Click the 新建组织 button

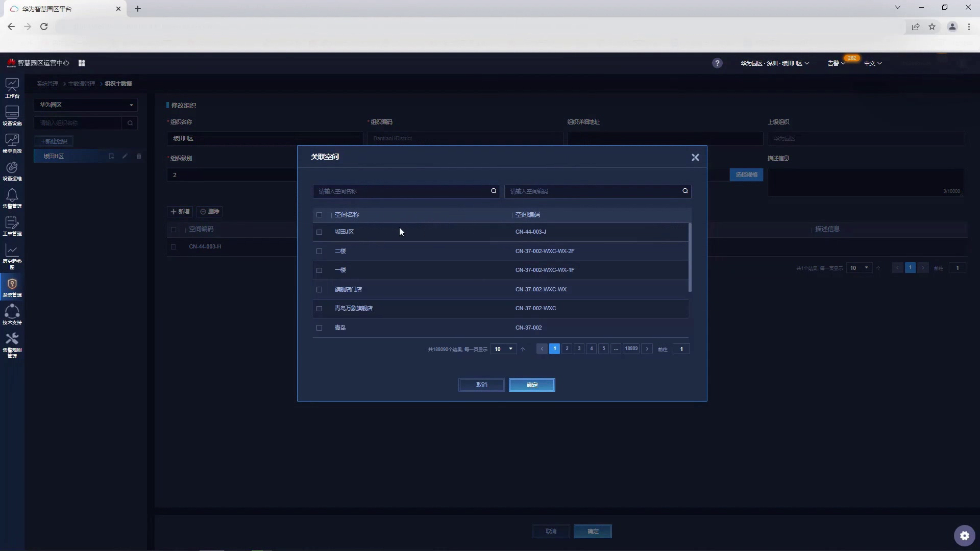pyautogui.click(x=54, y=141)
